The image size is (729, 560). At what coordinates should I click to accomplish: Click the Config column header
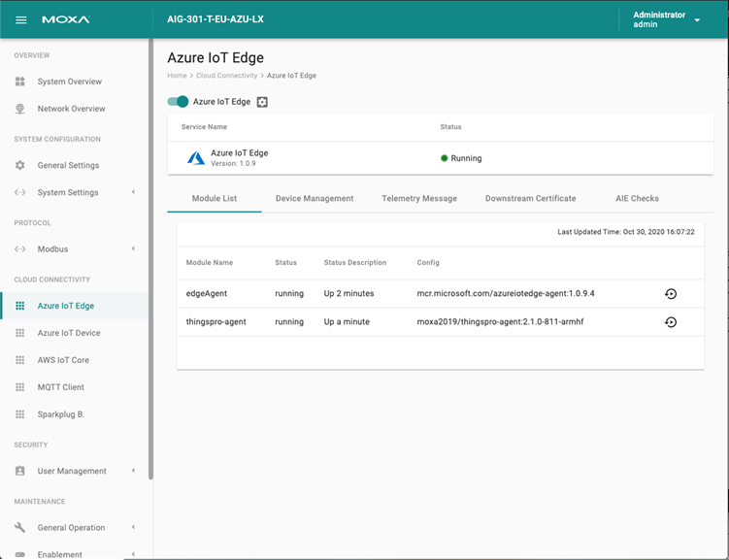click(x=428, y=263)
